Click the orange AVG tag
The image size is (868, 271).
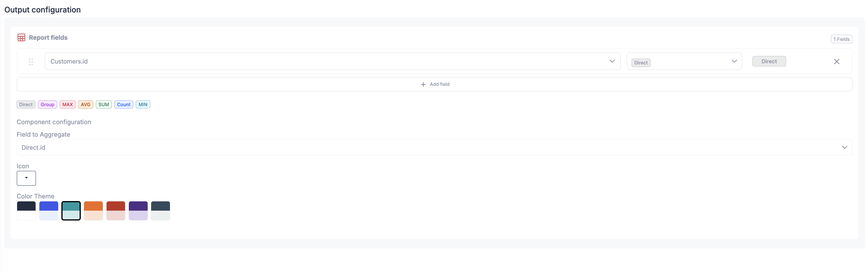coord(86,105)
